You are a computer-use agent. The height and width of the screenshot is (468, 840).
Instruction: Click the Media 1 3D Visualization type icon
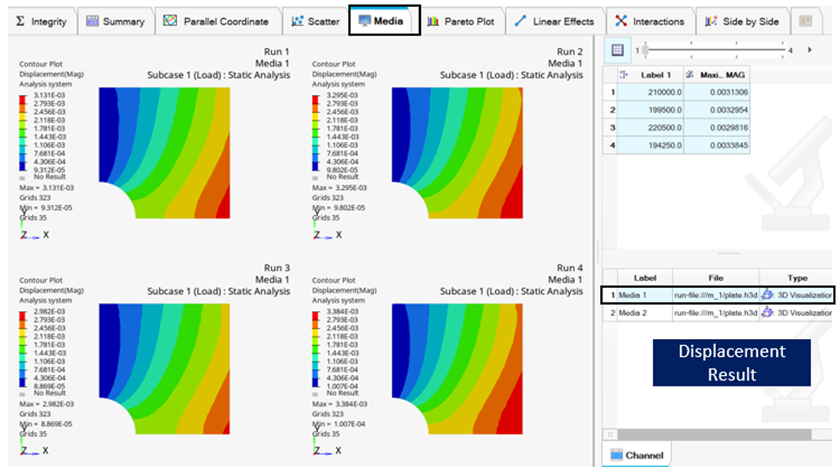point(767,295)
